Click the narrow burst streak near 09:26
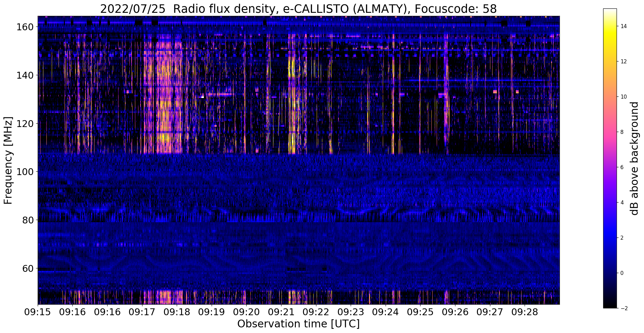The height and width of the screenshot is (333, 644). tap(446, 94)
